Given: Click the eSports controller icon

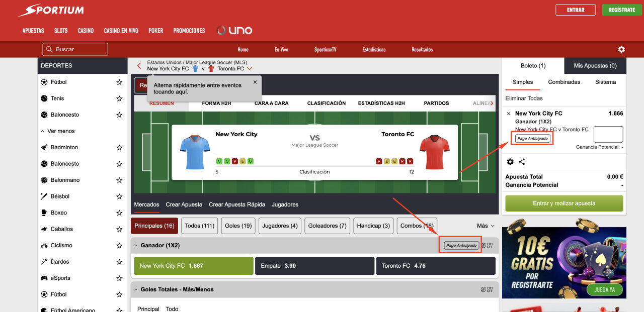Looking at the screenshot, I should tap(44, 278).
